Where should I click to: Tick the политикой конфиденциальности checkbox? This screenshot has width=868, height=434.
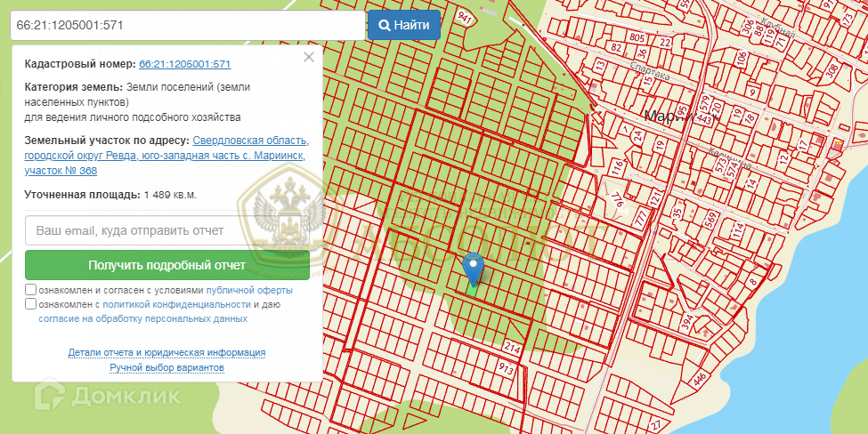(31, 304)
